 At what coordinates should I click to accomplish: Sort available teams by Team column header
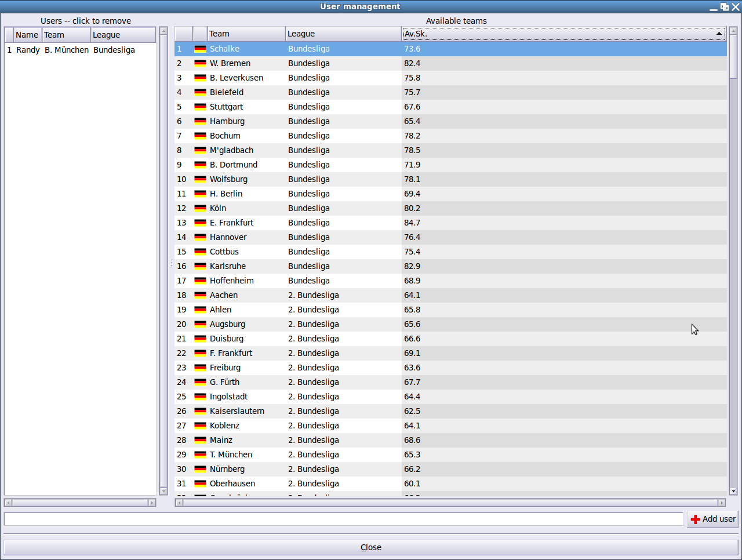246,34
